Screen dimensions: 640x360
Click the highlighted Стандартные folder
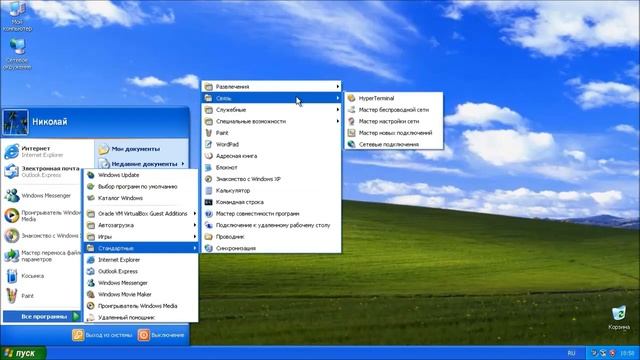point(141,248)
